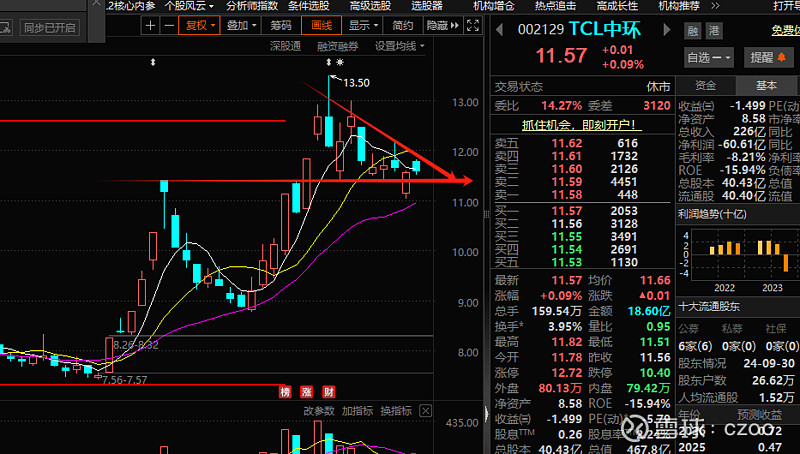Image resolution: width=800 pixels, height=454 pixels.
Task: Click the 8.26-8.32 gap label on chart
Action: click(x=136, y=345)
